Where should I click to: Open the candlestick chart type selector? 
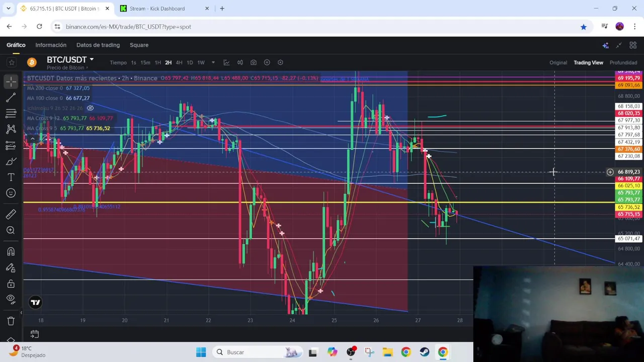(x=240, y=62)
